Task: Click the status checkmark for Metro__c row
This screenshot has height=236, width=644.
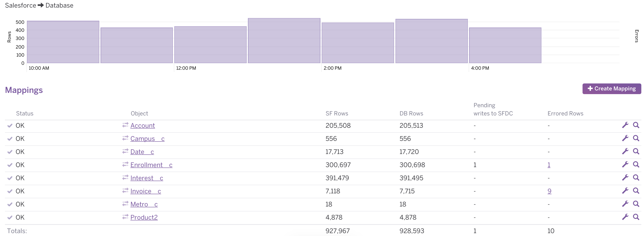Action: (x=10, y=204)
